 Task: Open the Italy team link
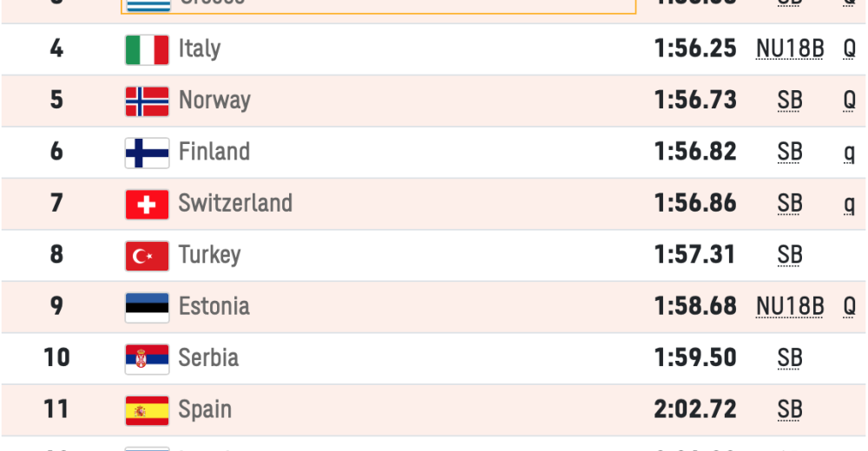coord(199,49)
